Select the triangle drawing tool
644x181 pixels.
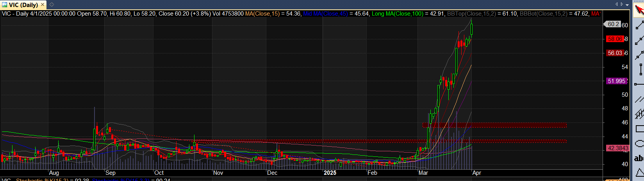point(639,172)
